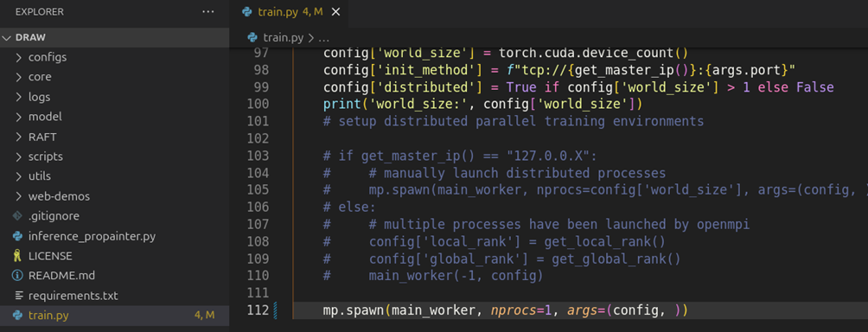Collapse the DRAW root folder
The image size is (868, 332).
(115, 37)
